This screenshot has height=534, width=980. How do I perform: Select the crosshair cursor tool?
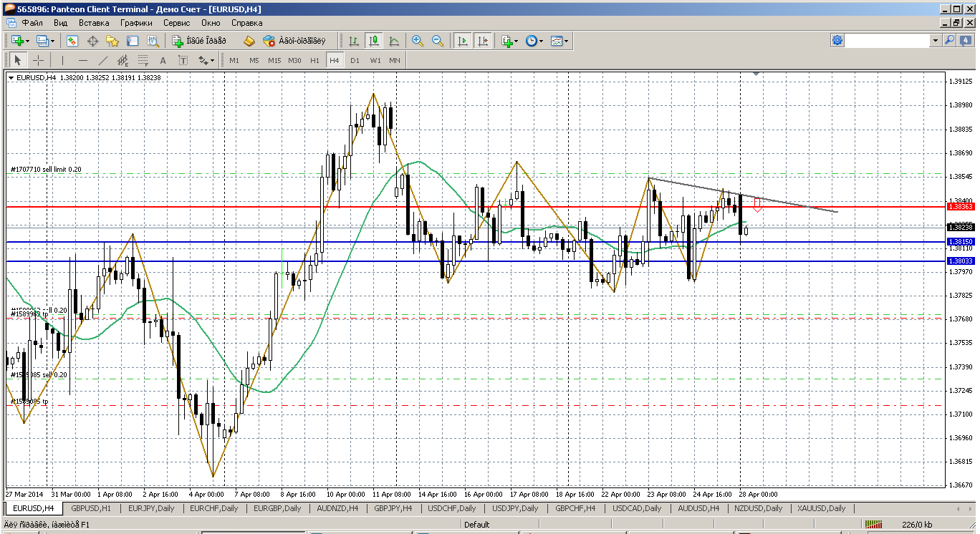click(38, 60)
